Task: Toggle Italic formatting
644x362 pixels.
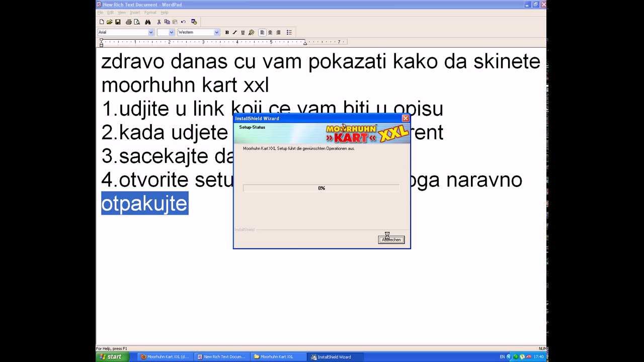Action: coord(235,32)
